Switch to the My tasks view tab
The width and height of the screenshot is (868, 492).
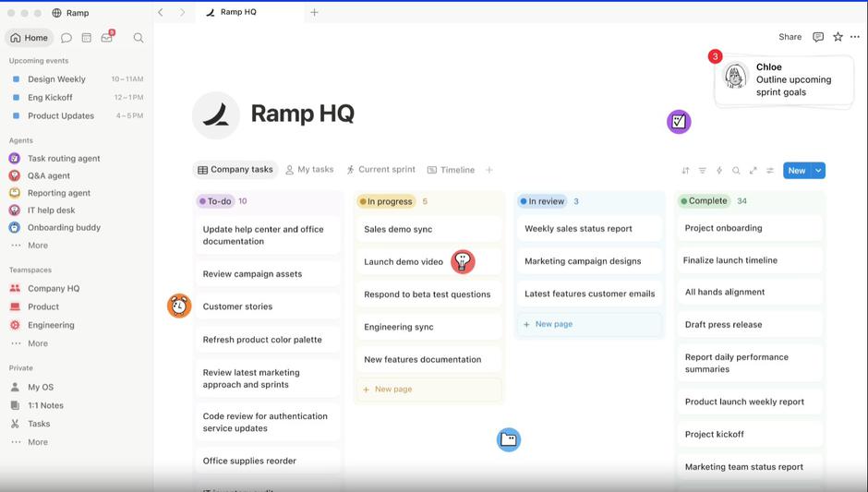(309, 169)
